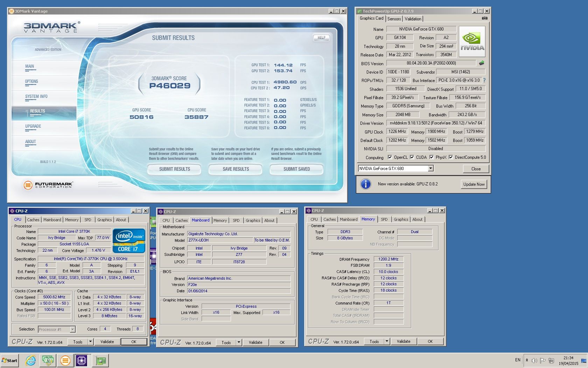The height and width of the screenshot is (368, 588).
Task: Open the Graphics tab in the CPU-Z Memory window
Action: pos(401,219)
